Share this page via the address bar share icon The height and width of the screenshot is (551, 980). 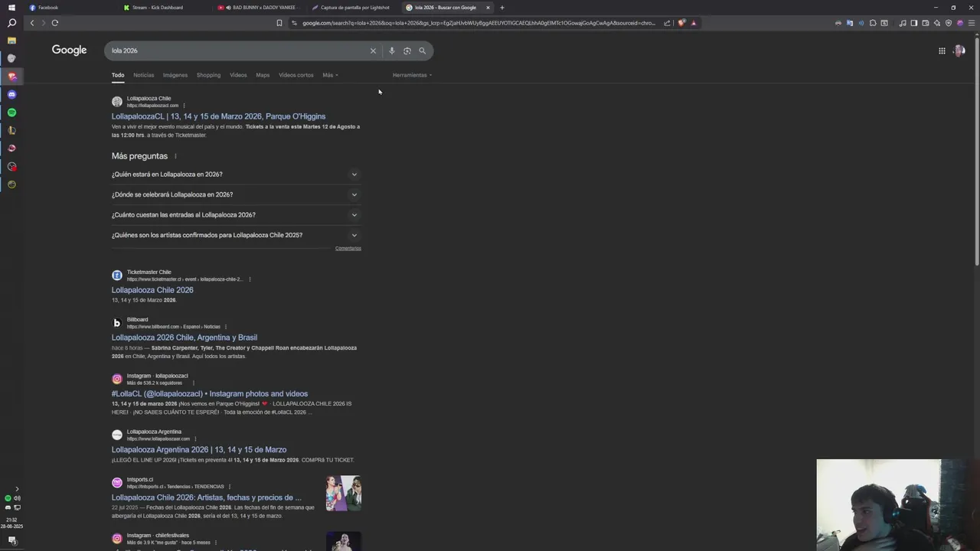coord(667,23)
